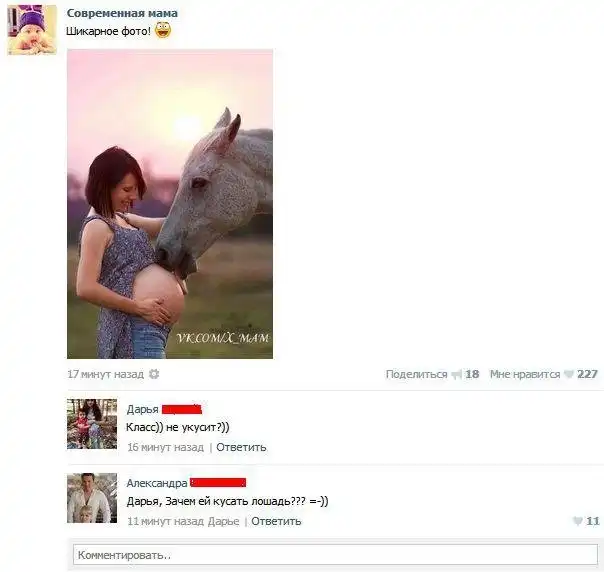The width and height of the screenshot is (604, 572).
Task: Open the profile name Дарья
Action: point(143,409)
